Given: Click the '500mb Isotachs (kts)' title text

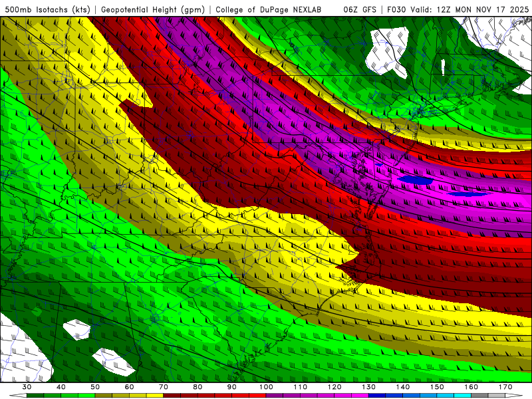Looking at the screenshot, I should point(48,9).
